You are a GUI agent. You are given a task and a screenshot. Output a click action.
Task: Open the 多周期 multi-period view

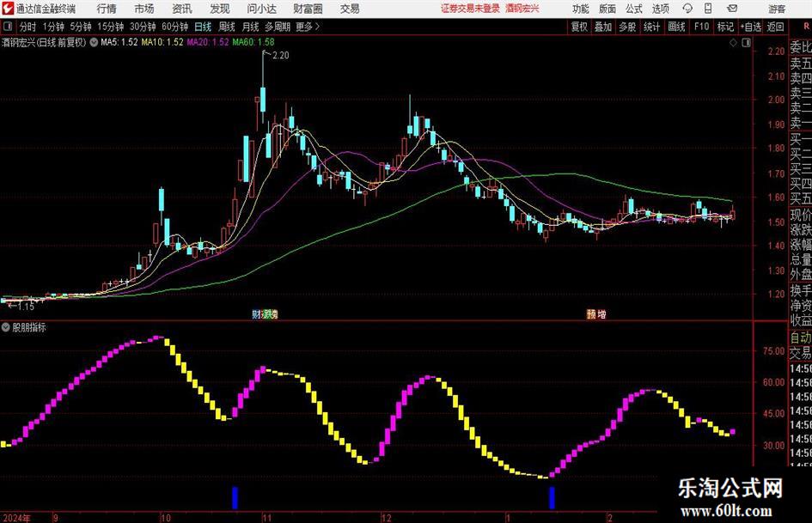(278, 27)
